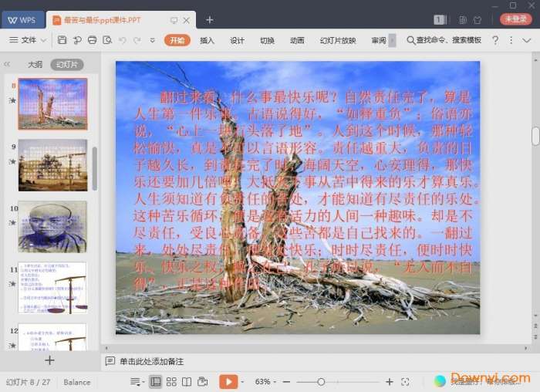Start slideshow with orange play button
Image resolution: width=540 pixels, height=392 pixels.
point(228,382)
